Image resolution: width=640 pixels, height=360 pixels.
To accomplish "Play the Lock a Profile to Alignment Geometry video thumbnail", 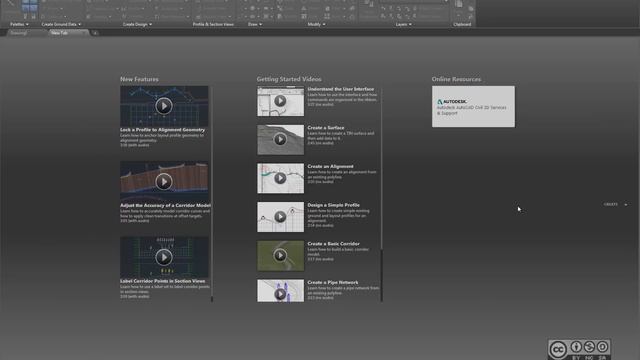I will (x=164, y=106).
